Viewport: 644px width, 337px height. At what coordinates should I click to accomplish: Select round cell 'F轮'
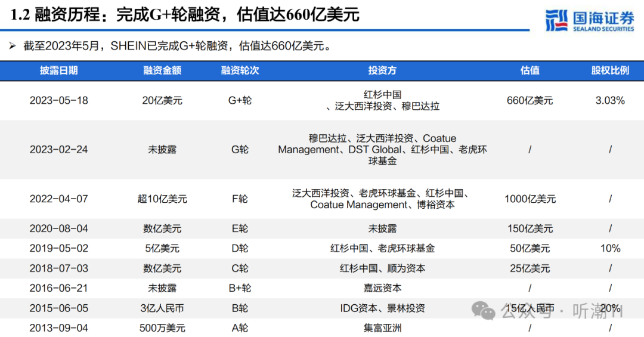click(x=240, y=199)
